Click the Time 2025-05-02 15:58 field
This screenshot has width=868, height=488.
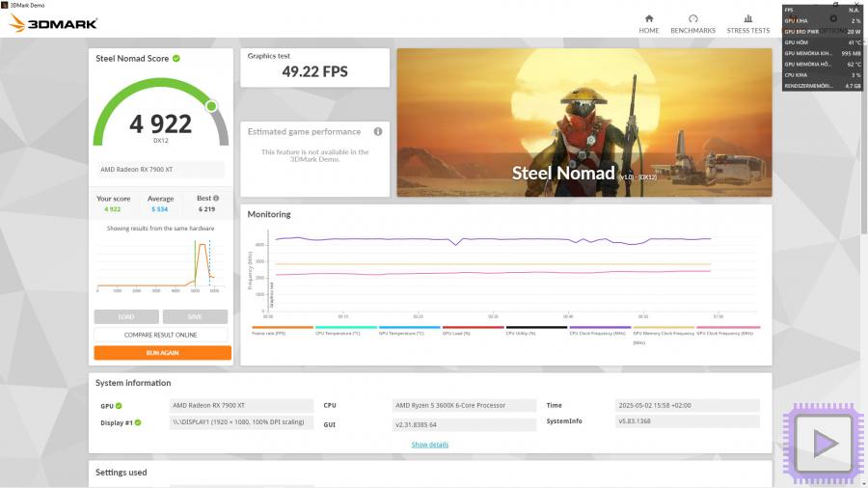coord(687,406)
